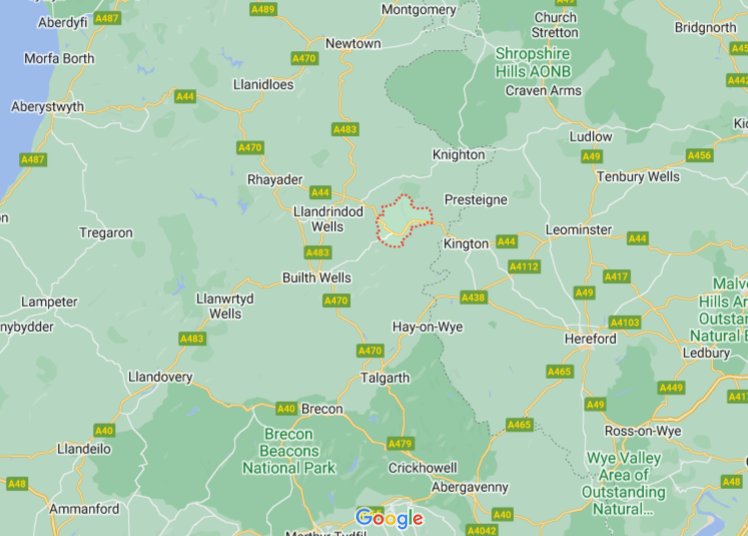Select the Hereford town label
The image size is (748, 536).
tap(590, 339)
